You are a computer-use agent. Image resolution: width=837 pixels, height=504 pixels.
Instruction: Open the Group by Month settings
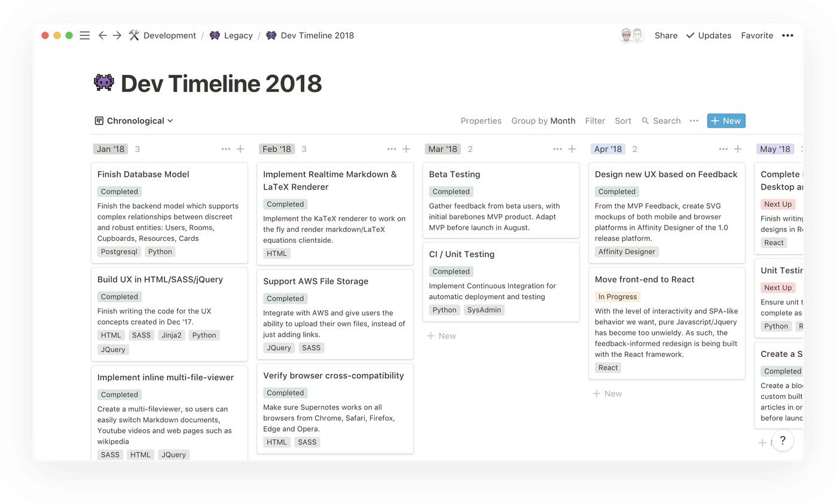(x=543, y=121)
